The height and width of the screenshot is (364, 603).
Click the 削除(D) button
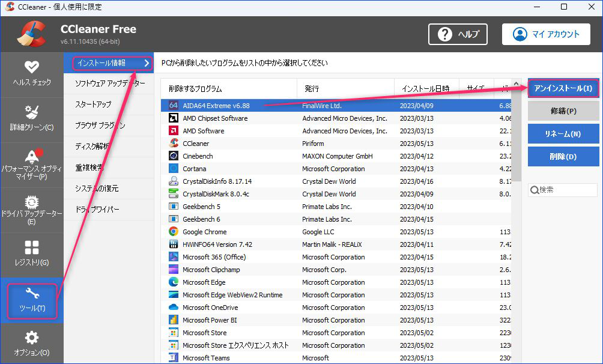pyautogui.click(x=563, y=157)
